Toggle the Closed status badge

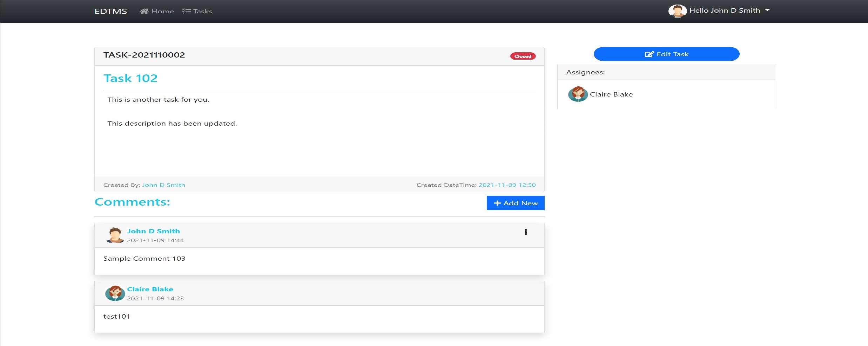(x=523, y=56)
